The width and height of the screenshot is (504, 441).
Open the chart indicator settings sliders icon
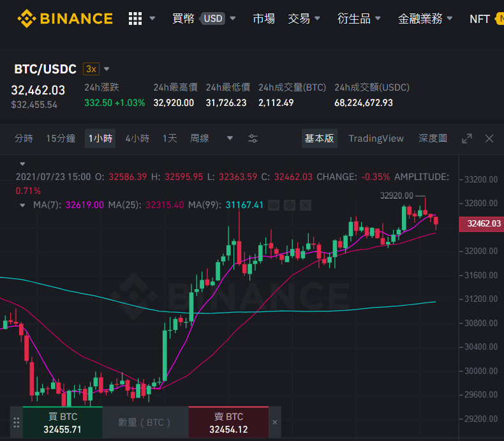pos(253,138)
